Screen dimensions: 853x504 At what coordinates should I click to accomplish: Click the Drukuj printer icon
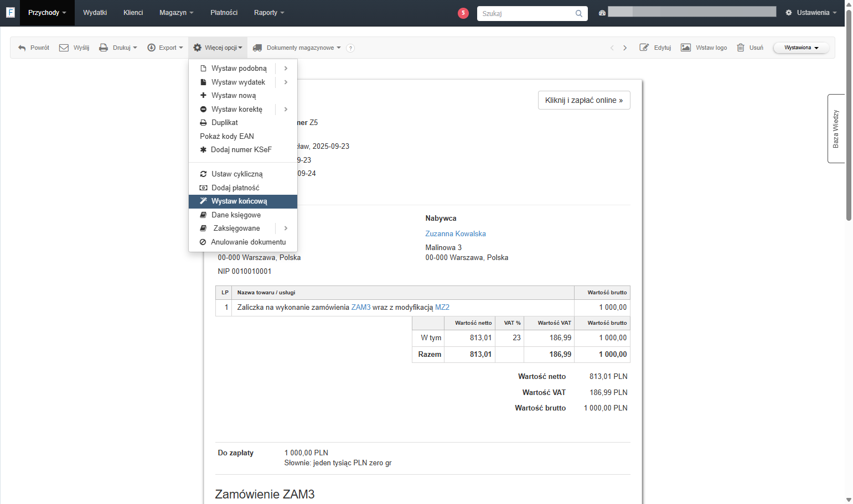(x=104, y=48)
